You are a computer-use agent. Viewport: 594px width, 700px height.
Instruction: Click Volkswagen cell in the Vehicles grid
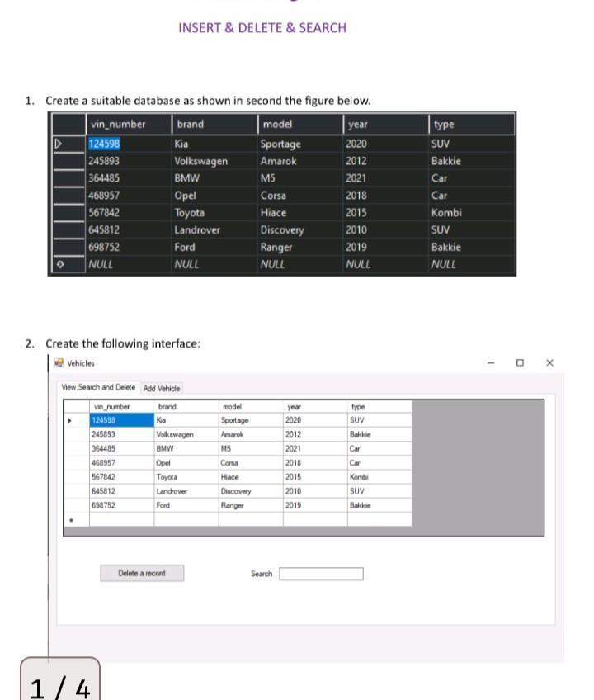pos(186,434)
